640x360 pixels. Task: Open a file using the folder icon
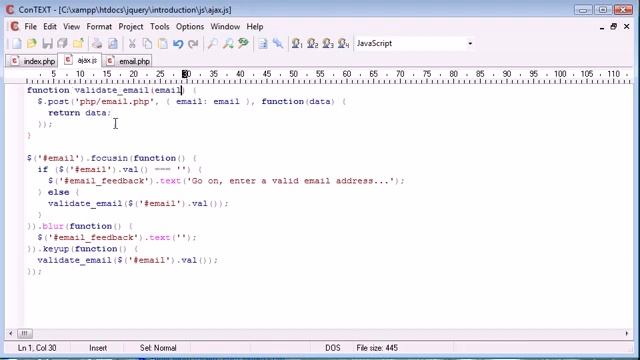pos(32,43)
